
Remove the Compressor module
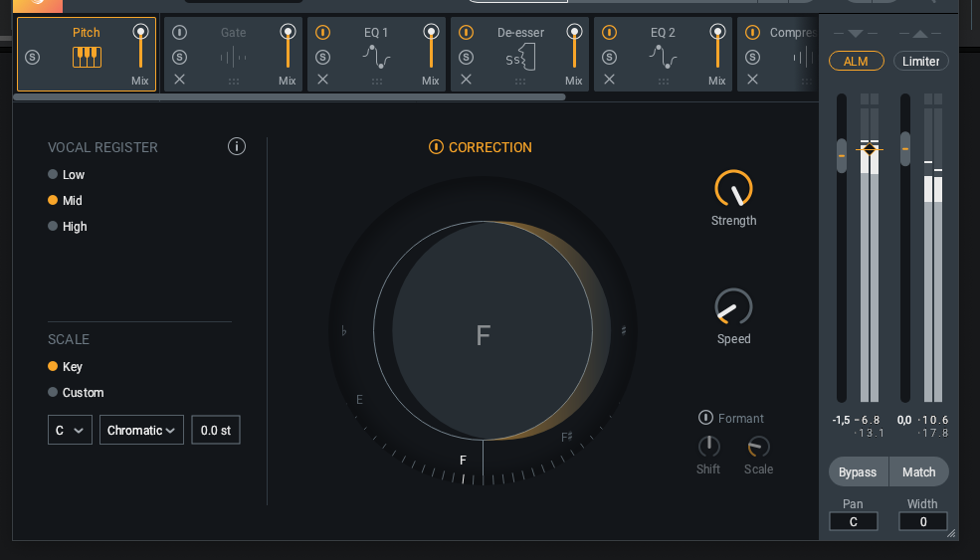(752, 80)
